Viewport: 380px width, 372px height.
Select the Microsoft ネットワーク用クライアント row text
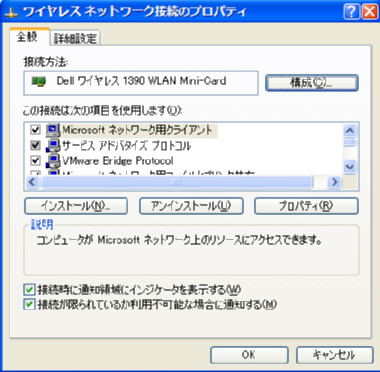click(137, 130)
